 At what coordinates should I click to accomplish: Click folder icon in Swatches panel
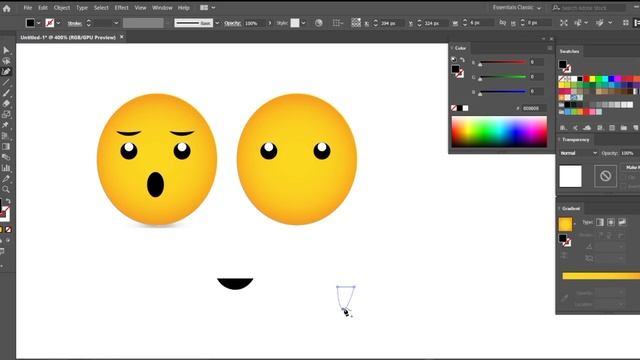(x=623, y=128)
